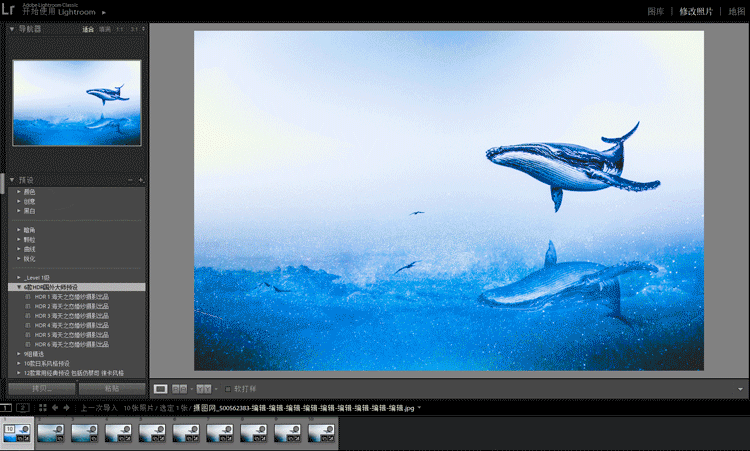This screenshot has height=451, width=750.
Task: Expand the 创意 preset group
Action: [x=19, y=201]
